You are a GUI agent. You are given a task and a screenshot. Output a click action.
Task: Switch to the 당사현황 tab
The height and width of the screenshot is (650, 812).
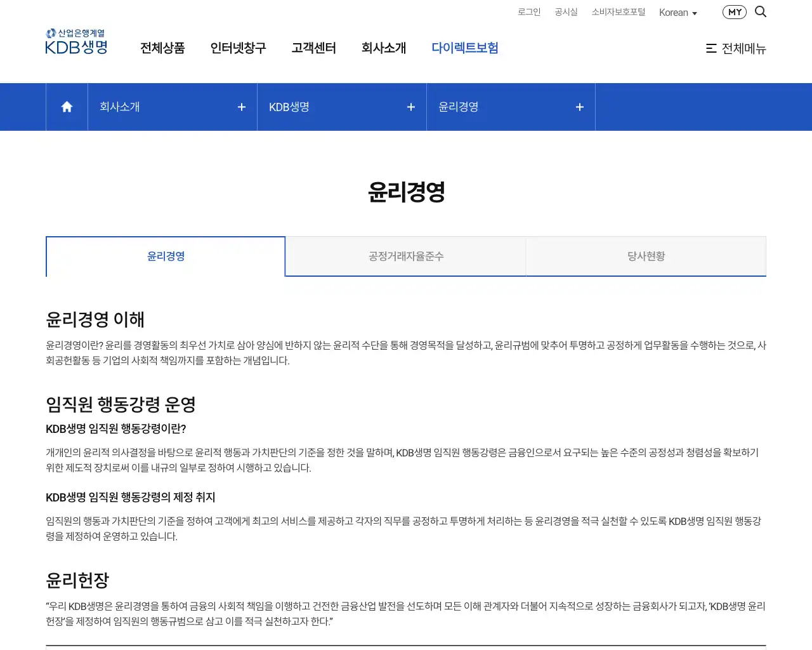[646, 256]
